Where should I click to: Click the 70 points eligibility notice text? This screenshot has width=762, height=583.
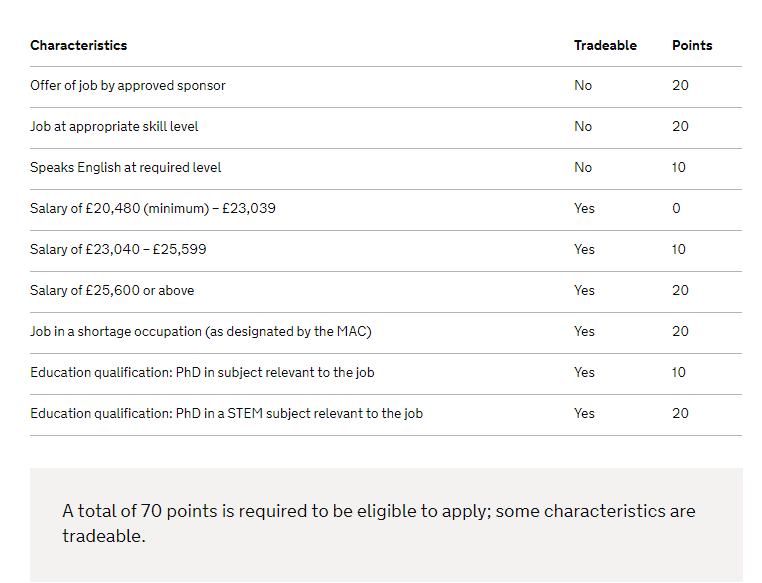[378, 523]
